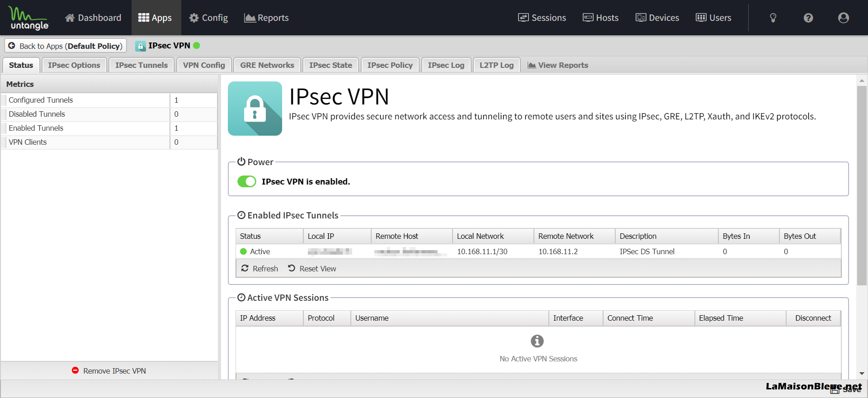
Task: Click the IPsec VPN lock icon in breadcrumb
Action: point(141,46)
